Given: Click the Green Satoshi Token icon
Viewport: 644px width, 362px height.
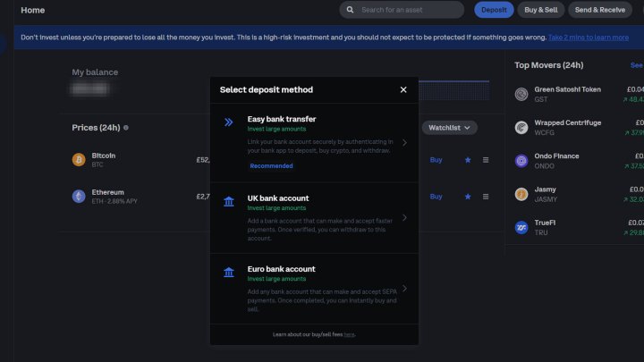Looking at the screenshot, I should click(521, 94).
